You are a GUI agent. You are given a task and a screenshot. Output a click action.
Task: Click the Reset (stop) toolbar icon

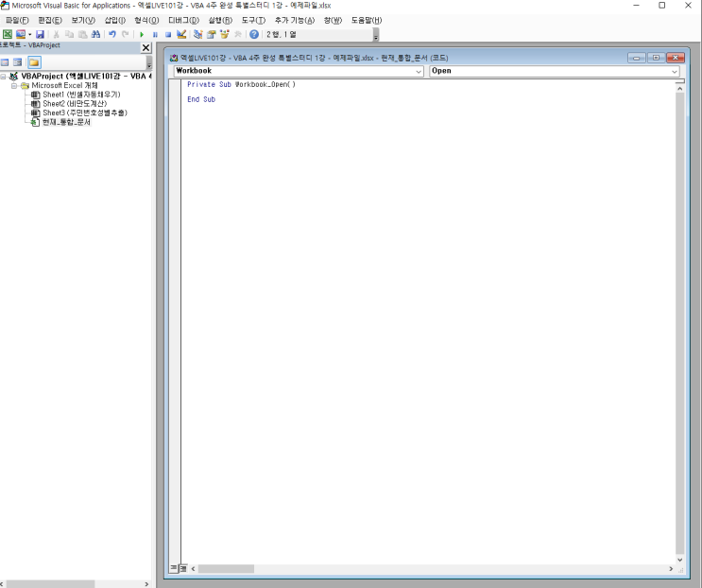167,34
